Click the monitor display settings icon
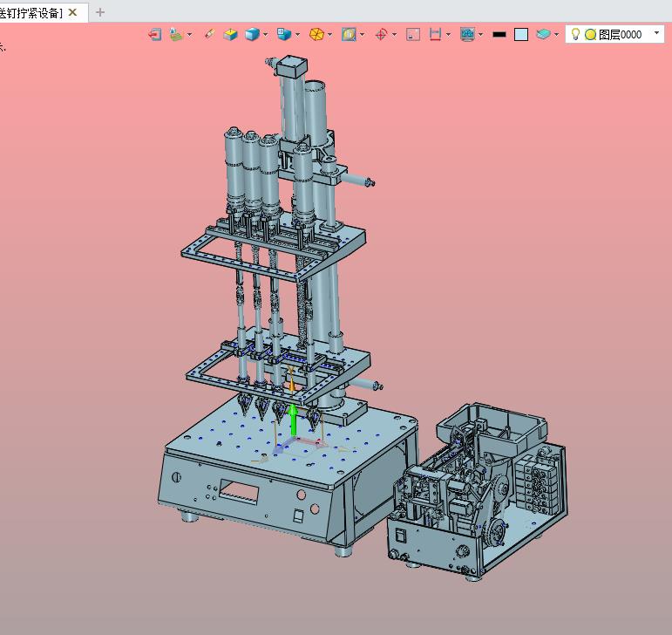Image resolution: width=672 pixels, height=635 pixels. pyautogui.click(x=467, y=34)
